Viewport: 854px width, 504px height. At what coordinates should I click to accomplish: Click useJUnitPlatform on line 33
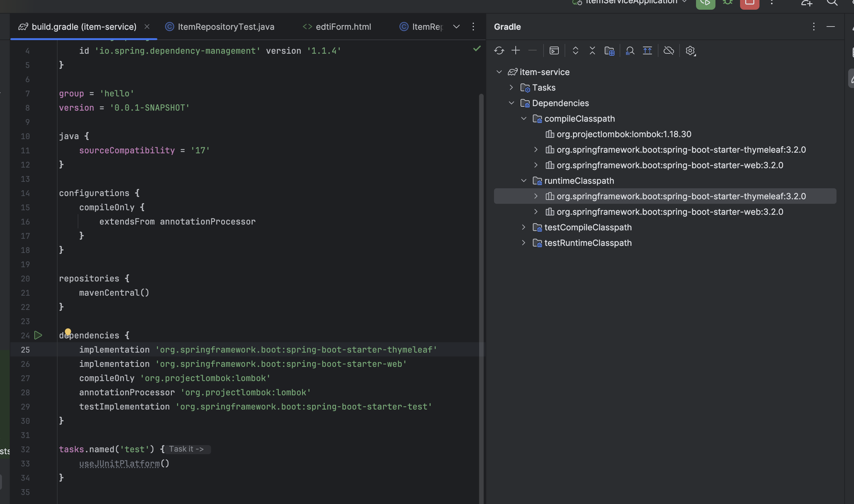[119, 464]
